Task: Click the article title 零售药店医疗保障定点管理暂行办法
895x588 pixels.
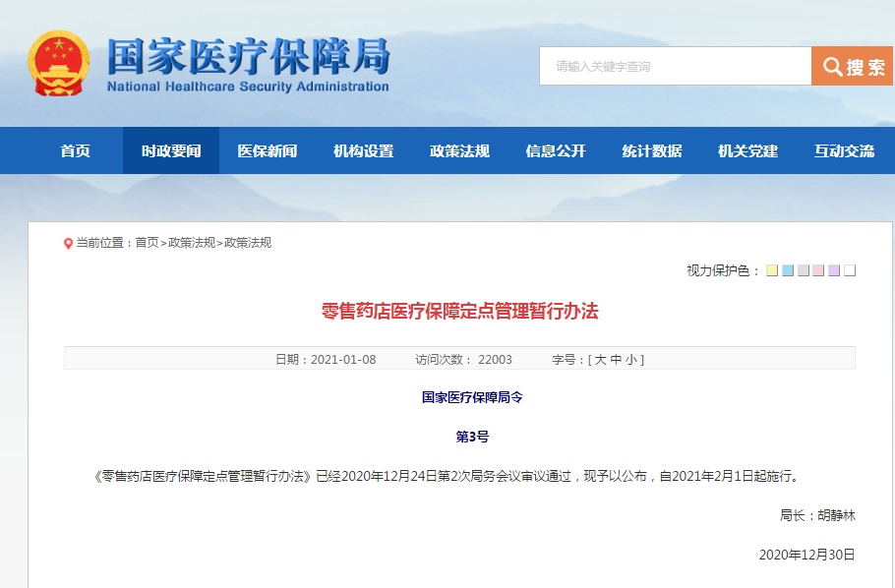Action: pyautogui.click(x=459, y=311)
